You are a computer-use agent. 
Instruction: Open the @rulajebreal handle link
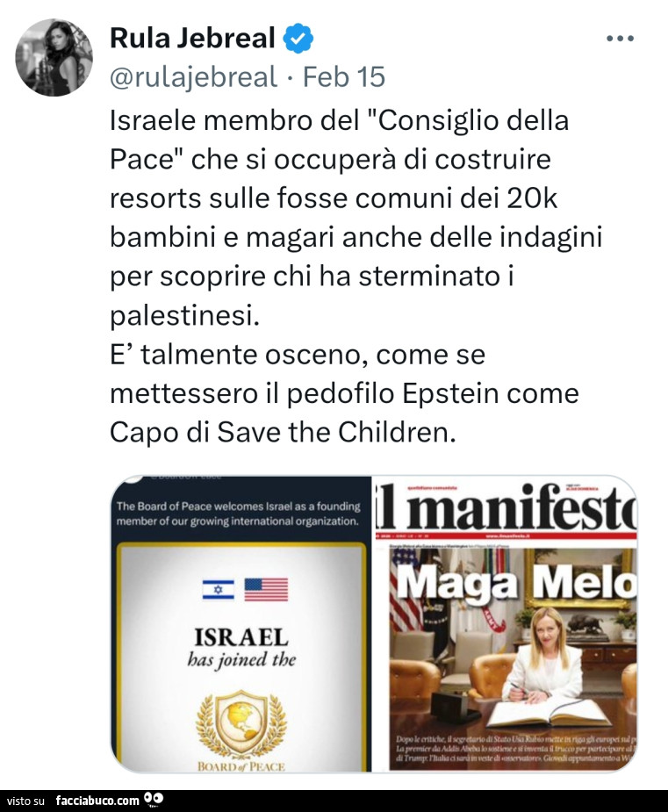(x=194, y=77)
